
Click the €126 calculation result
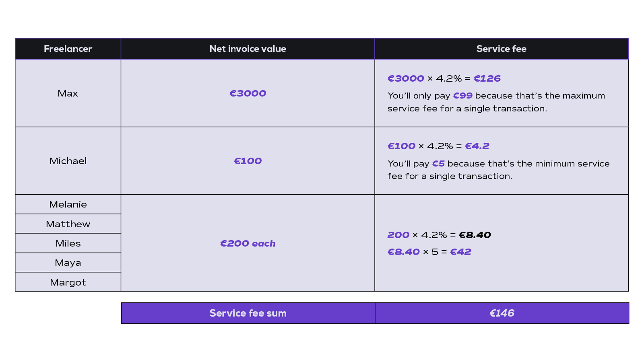[x=487, y=78]
